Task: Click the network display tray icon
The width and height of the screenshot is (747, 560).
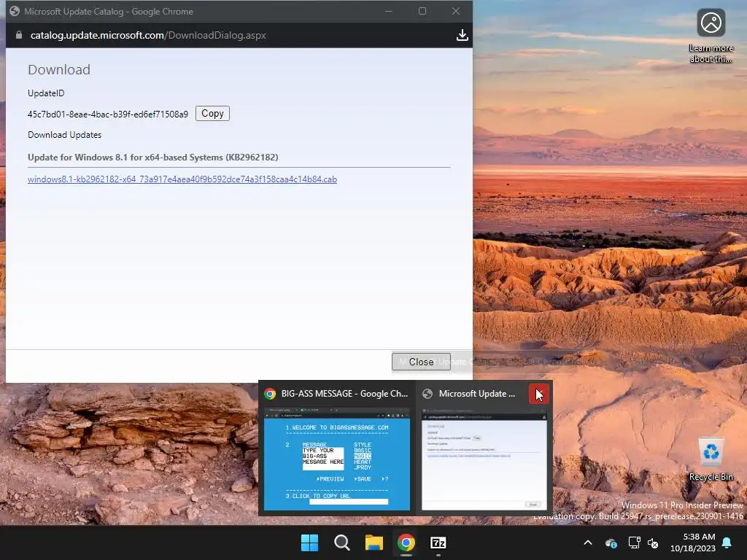Action: pyautogui.click(x=634, y=542)
